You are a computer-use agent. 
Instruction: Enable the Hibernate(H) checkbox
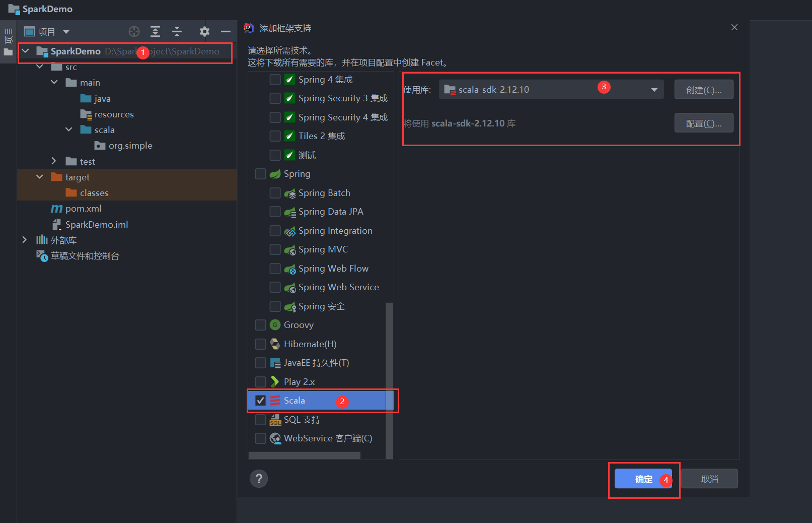pos(260,344)
